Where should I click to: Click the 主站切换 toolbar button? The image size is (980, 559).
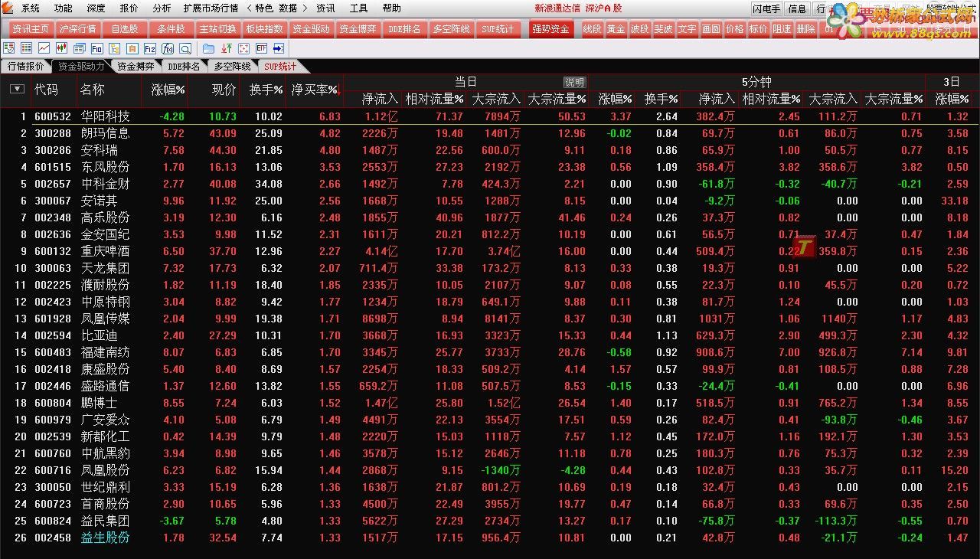click(217, 29)
